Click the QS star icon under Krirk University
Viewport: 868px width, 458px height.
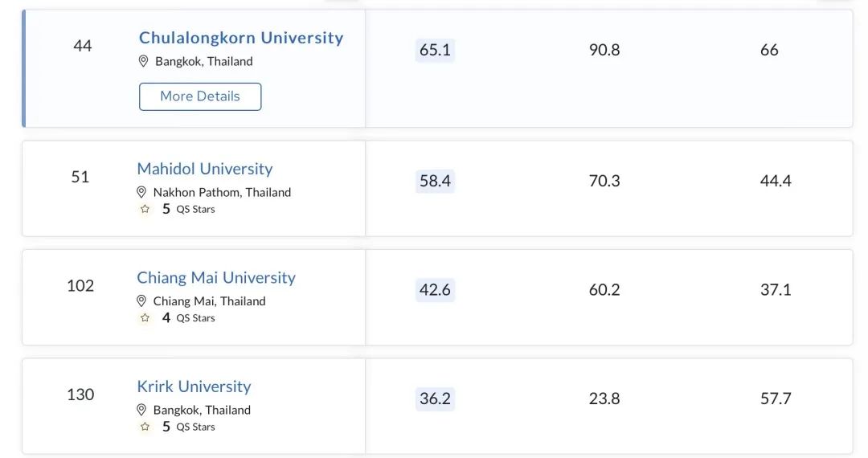pos(145,427)
